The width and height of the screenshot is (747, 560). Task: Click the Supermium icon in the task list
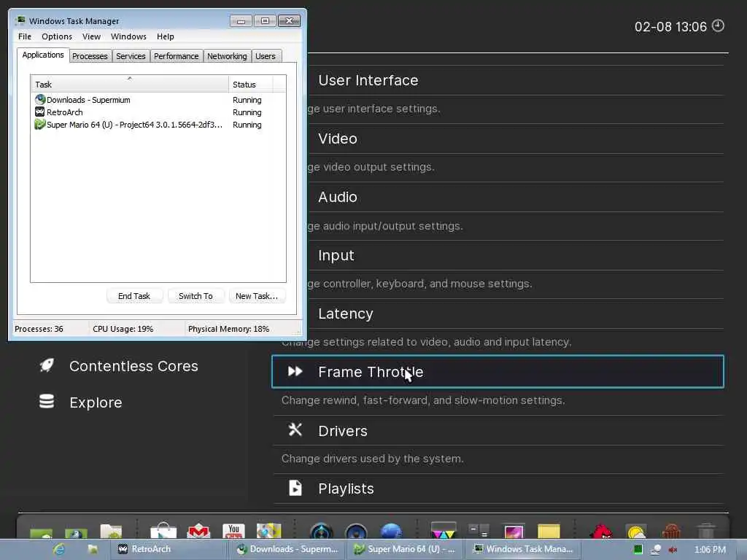[40, 99]
